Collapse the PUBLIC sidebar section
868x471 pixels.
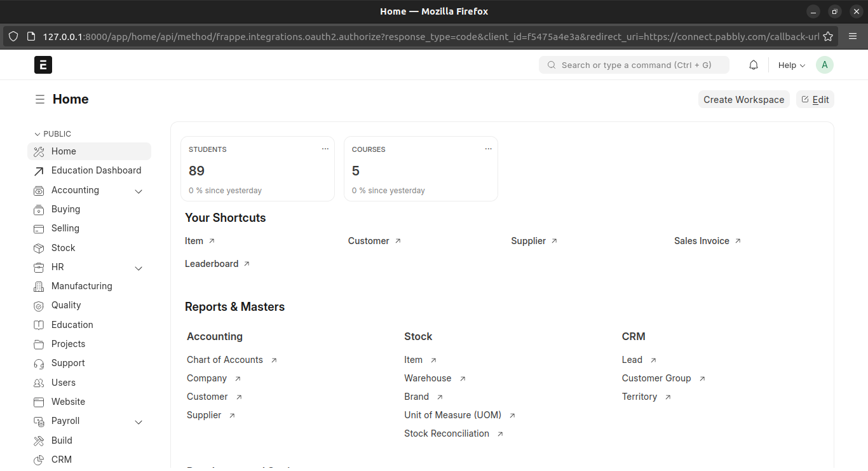pos(53,134)
